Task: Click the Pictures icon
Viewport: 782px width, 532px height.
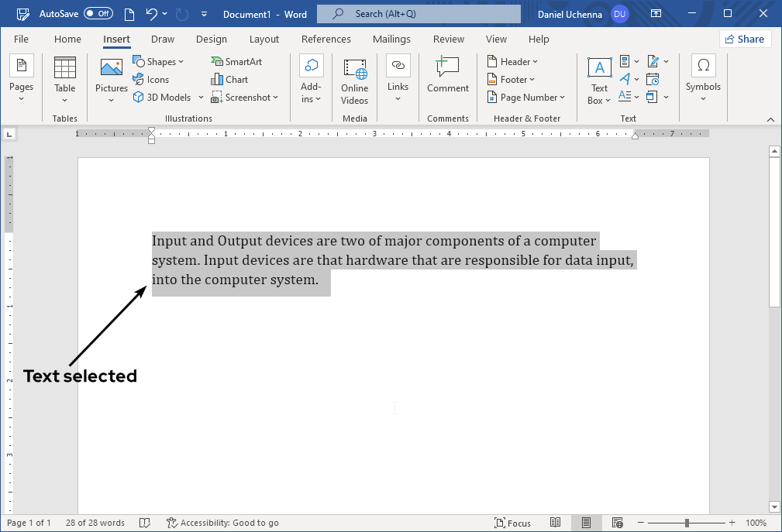Action: pos(112,68)
